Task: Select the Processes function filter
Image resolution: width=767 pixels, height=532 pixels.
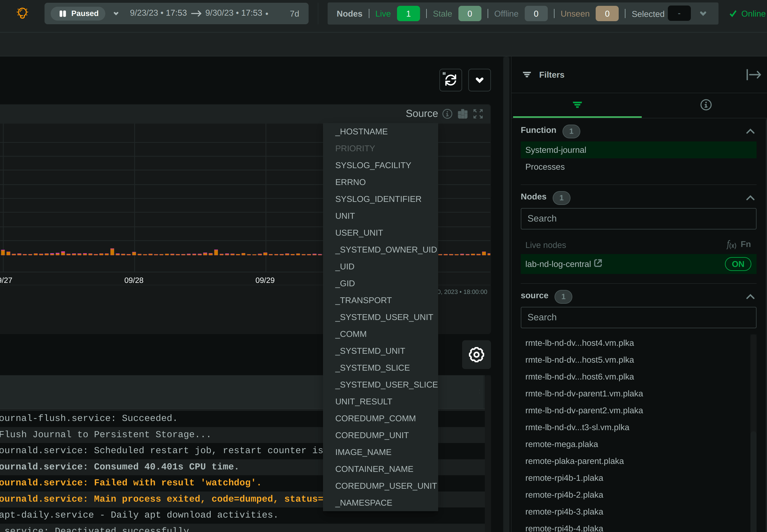Action: tap(544, 167)
